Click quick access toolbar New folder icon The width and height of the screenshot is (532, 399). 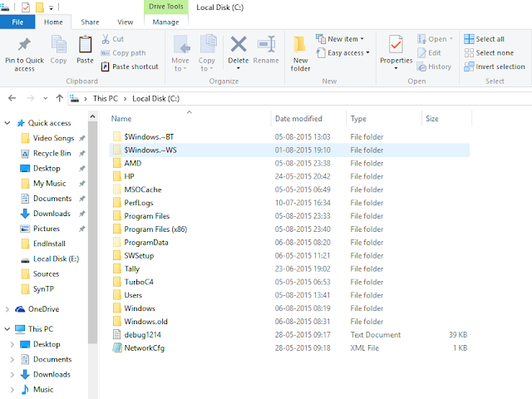[x=40, y=7]
